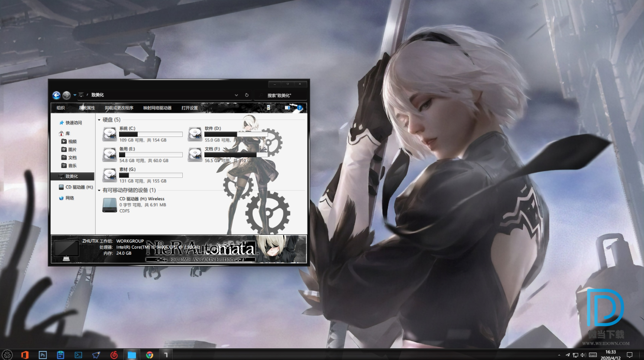Click 系统属性 in the command bar
This screenshot has height=360, width=644.
[87, 108]
